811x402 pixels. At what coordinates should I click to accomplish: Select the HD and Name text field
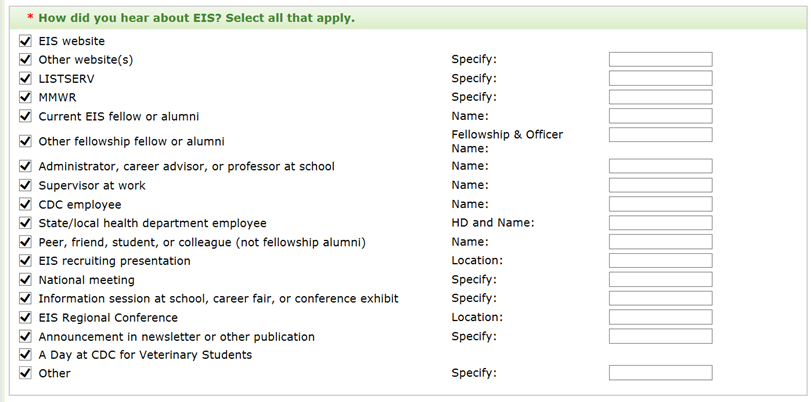660,223
